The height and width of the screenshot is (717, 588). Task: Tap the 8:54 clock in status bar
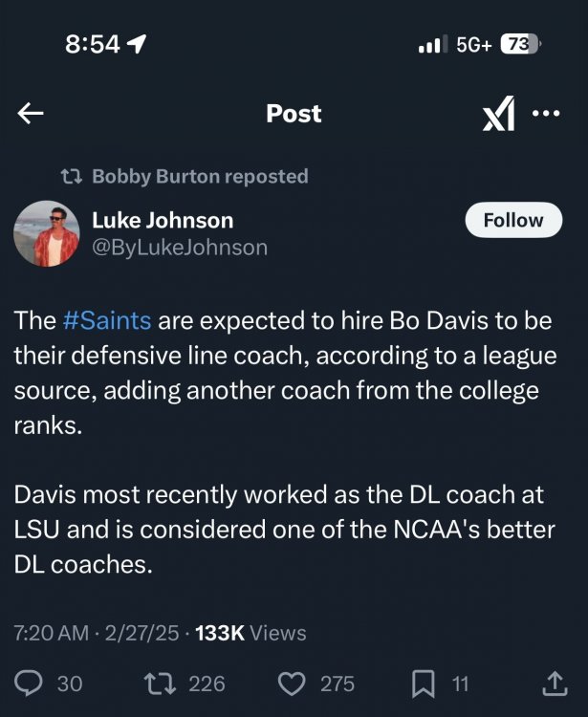pos(94,44)
